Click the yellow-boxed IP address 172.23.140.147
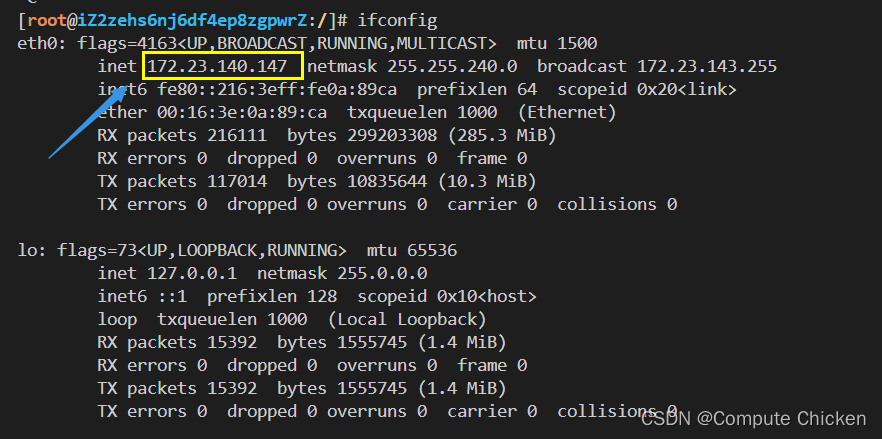Image resolution: width=882 pixels, height=439 pixels. (222, 67)
